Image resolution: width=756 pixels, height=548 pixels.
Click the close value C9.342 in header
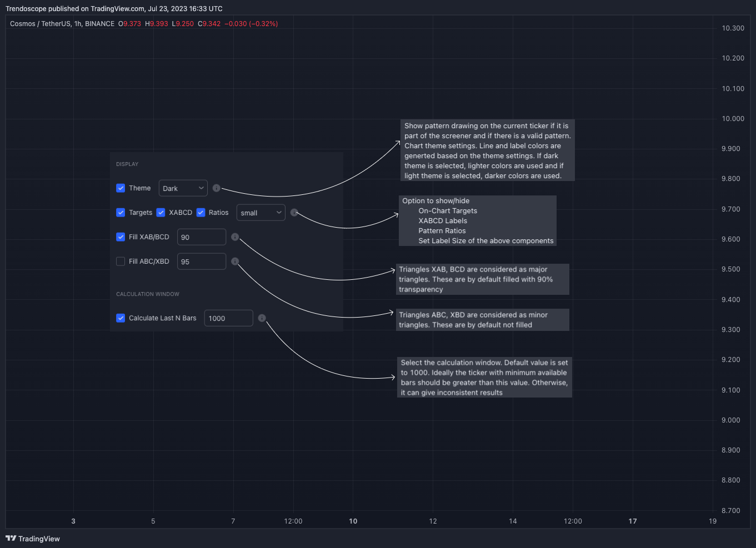point(209,24)
